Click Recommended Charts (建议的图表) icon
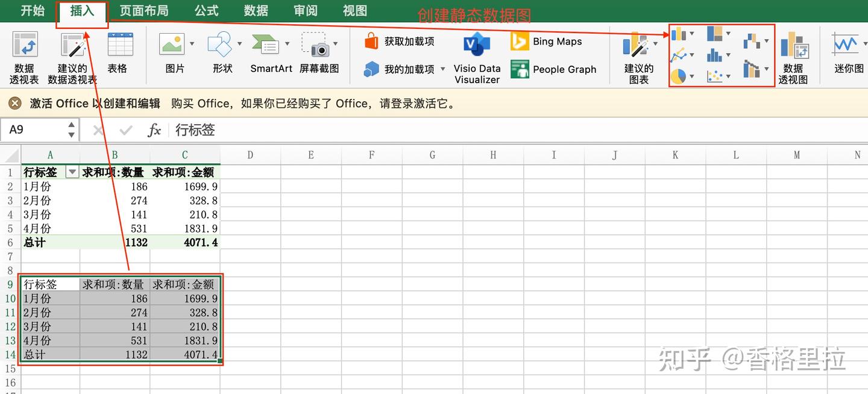The width and height of the screenshot is (868, 394). coord(635,45)
